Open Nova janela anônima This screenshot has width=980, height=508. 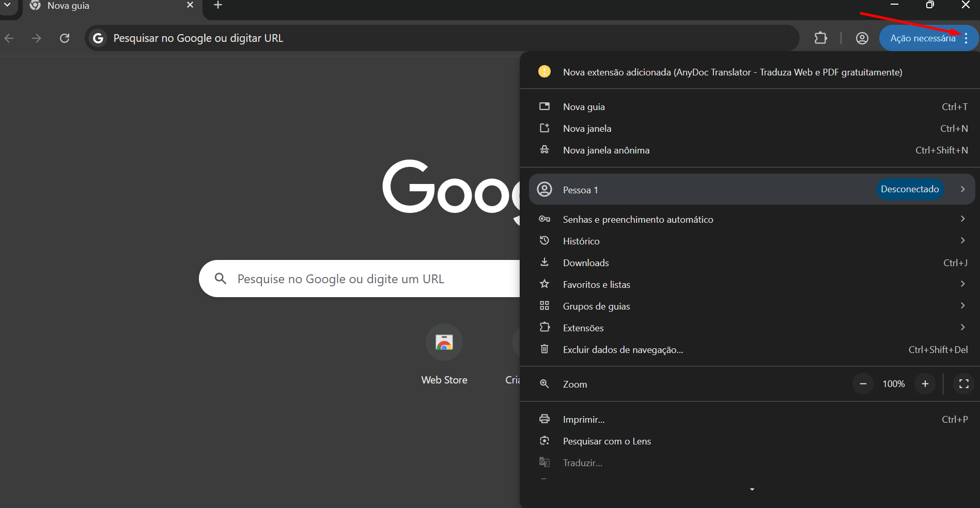coord(750,150)
